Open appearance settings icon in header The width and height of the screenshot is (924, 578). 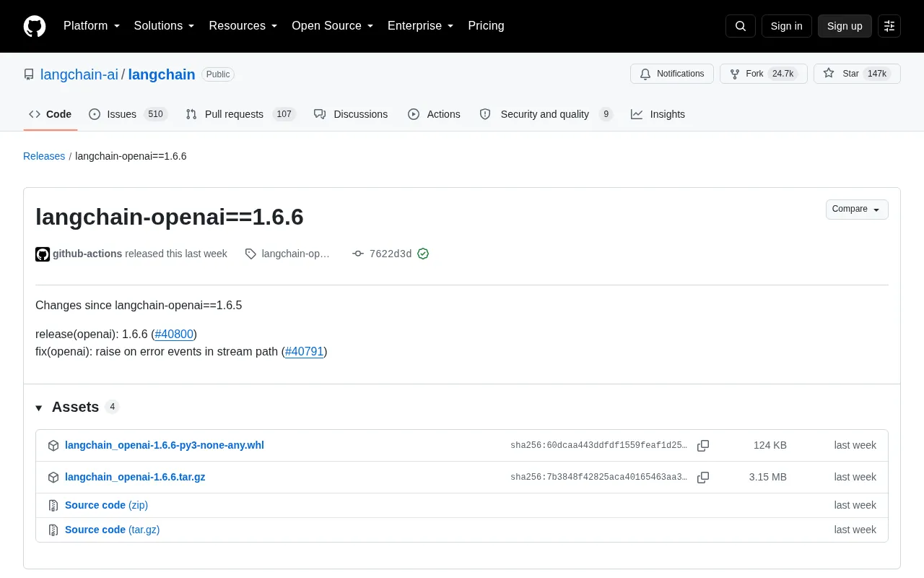[x=889, y=26]
